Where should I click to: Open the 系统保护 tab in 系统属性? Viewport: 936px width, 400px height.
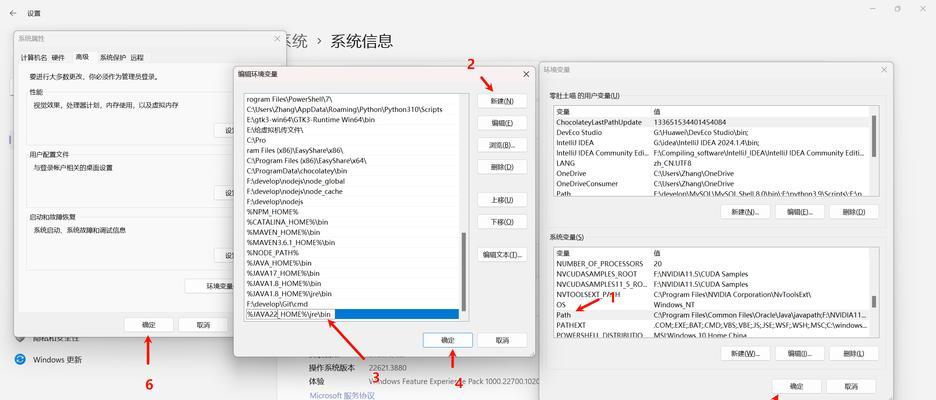(113, 57)
